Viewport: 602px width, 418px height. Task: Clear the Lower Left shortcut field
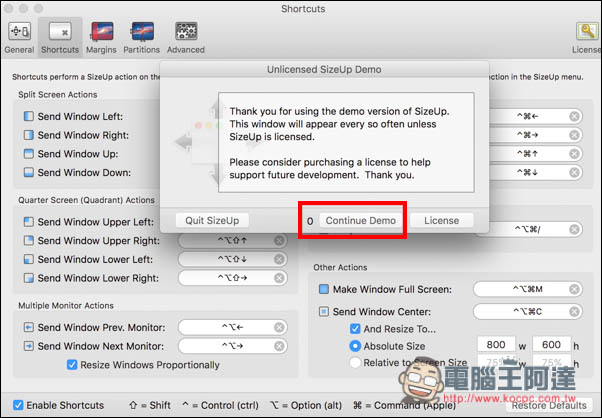279,259
